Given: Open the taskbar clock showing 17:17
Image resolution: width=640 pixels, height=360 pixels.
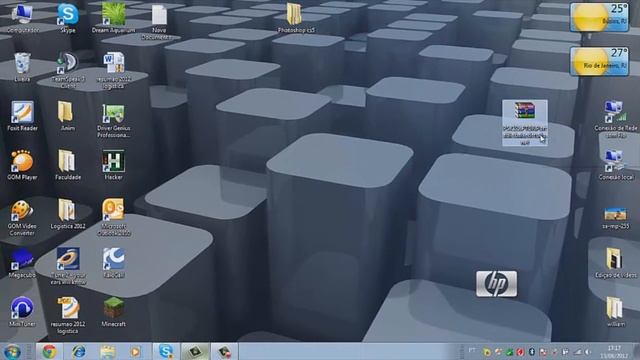Looking at the screenshot, I should [614, 352].
